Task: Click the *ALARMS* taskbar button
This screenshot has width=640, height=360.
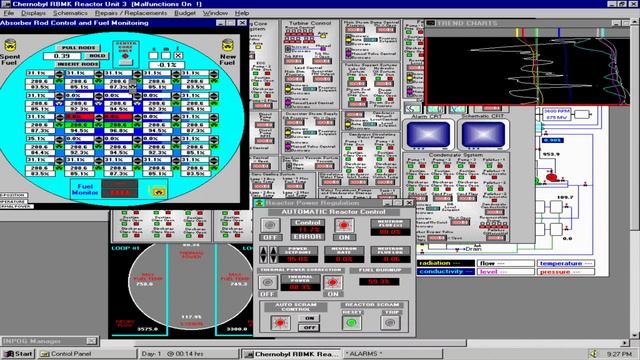Action: pyautogui.click(x=393, y=353)
